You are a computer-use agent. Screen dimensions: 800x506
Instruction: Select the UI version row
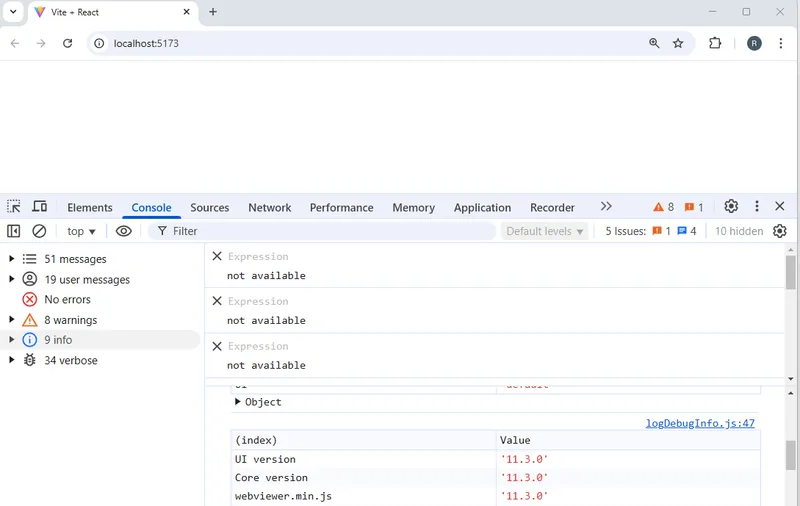coord(495,459)
